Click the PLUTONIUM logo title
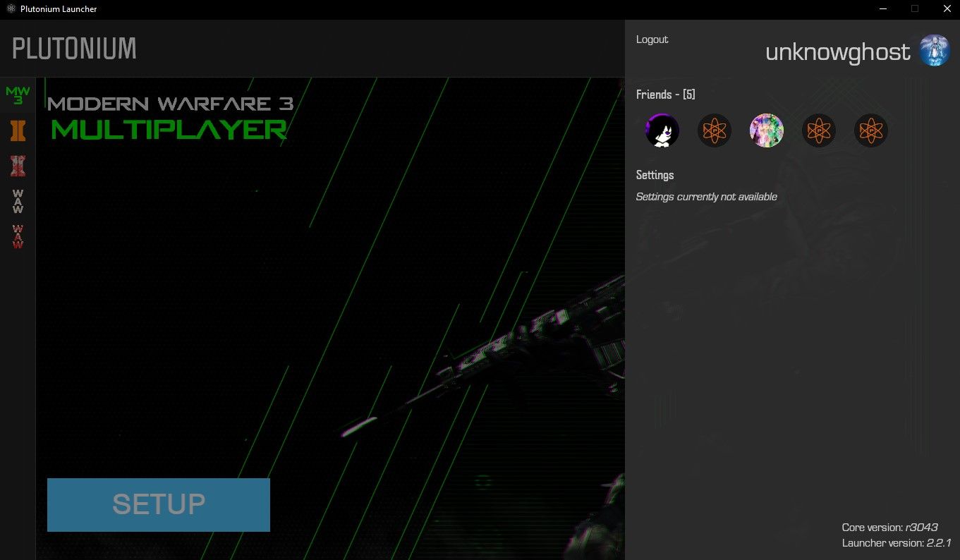Viewport: 960px width, 560px height. click(74, 49)
